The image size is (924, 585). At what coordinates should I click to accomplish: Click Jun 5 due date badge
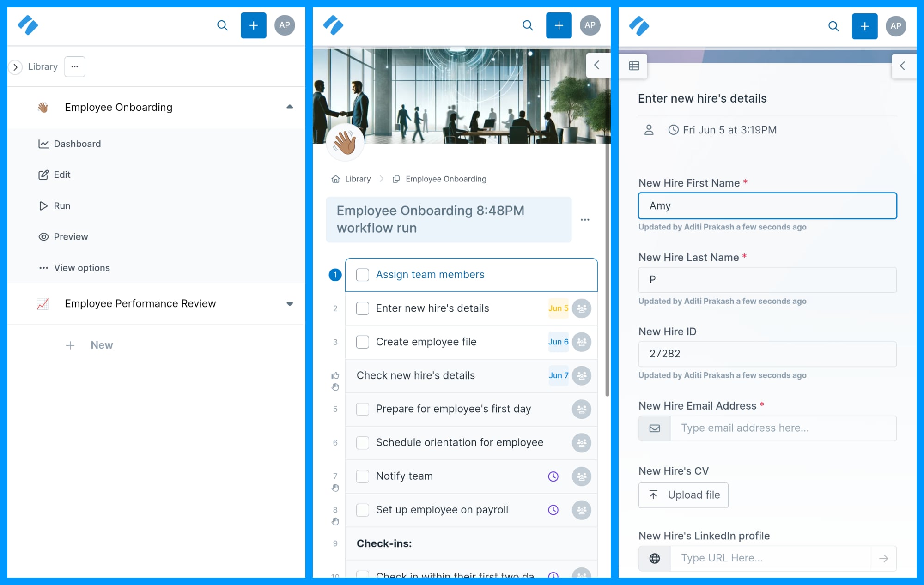tap(558, 308)
